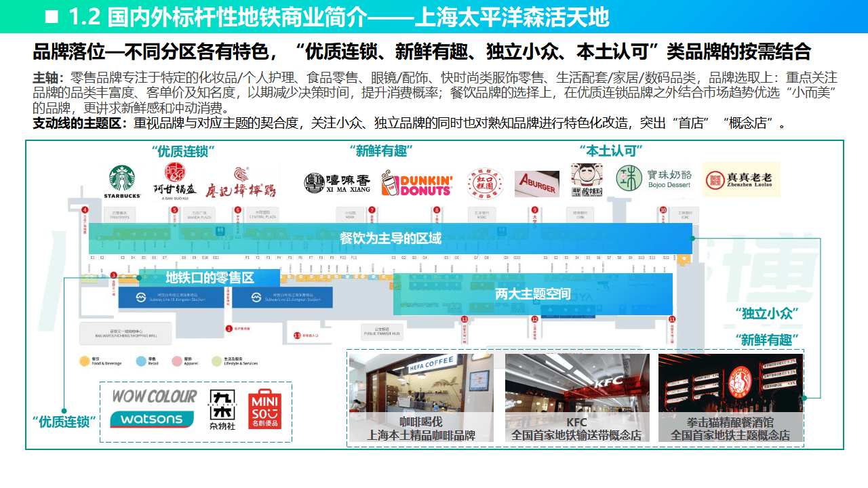Screen dimensions: 868x488
Task: Click the 廖记棒棒鸡 red brand logo
Action: click(242, 182)
